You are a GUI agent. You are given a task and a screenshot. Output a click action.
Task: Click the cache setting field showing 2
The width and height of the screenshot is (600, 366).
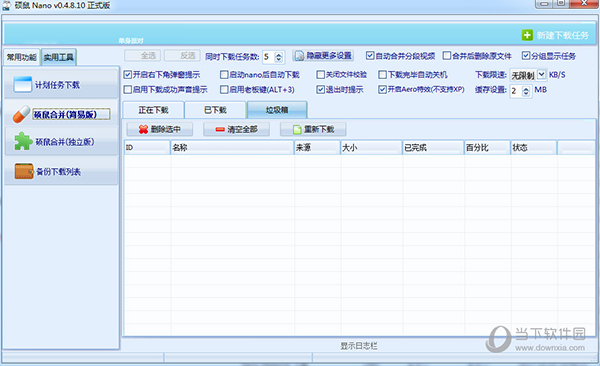[x=516, y=91]
